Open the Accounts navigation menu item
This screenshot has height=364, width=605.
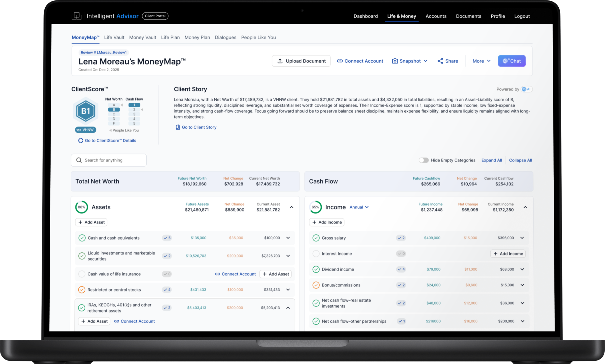436,16
